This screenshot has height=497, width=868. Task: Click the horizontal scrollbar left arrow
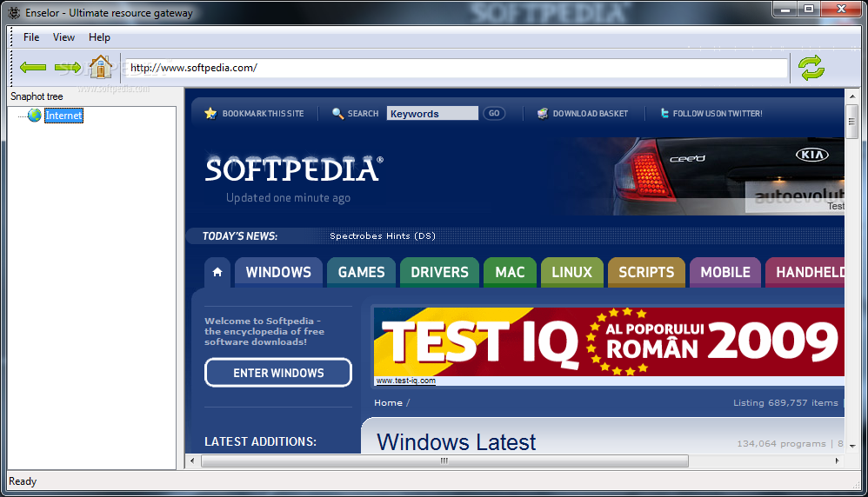click(192, 461)
